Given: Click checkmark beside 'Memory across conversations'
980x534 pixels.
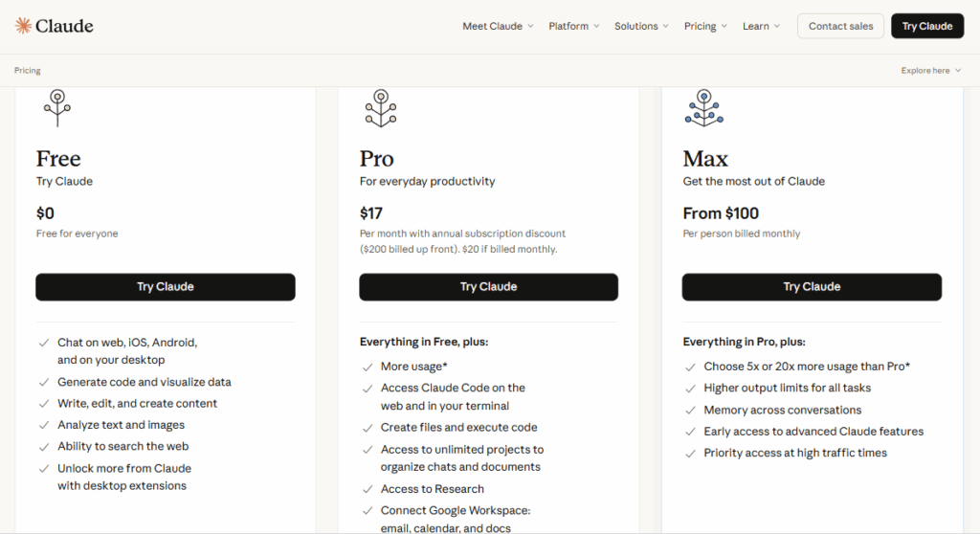Looking at the screenshot, I should click(690, 411).
